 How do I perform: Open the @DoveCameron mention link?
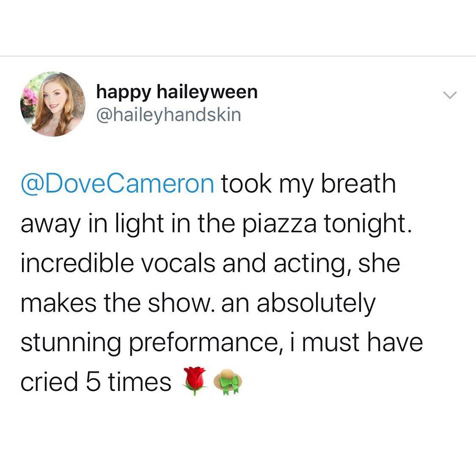[117, 184]
